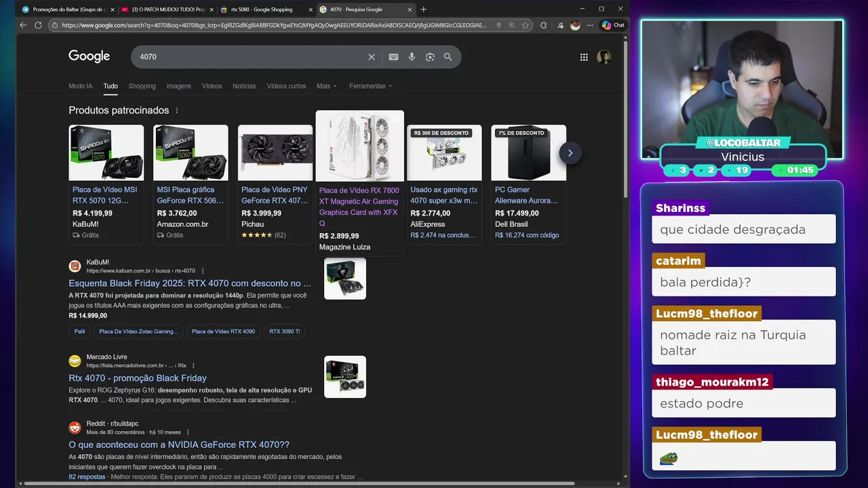Close the O PATCH MUDOU TUDO tab

click(211, 9)
